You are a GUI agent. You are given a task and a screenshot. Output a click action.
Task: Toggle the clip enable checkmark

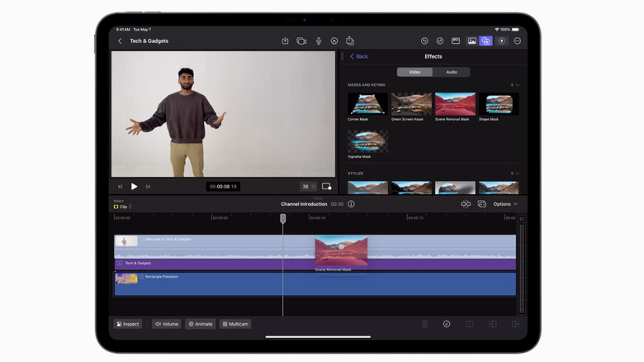(x=447, y=324)
